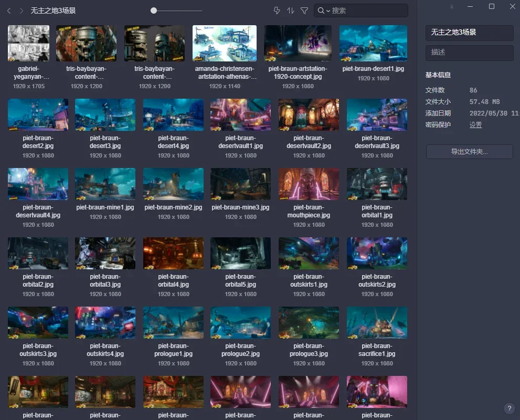Viewport: 520px width, 420px height.
Task: Select the piet-braun-prologue3.jpg thumbnail
Action: 309,322
